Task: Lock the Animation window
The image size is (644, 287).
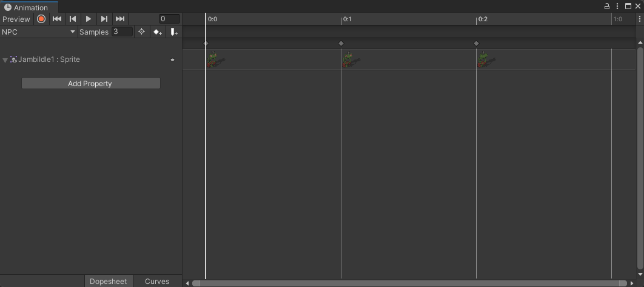Action: (607, 6)
